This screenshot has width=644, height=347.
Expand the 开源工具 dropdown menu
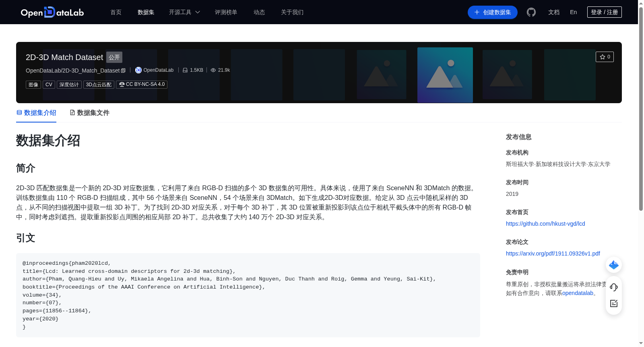184,12
